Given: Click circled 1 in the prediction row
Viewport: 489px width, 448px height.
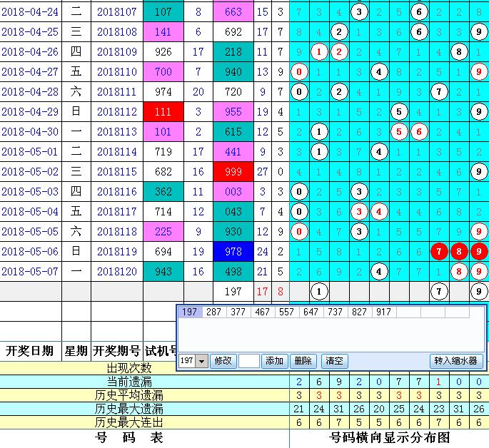Looking at the screenshot, I should pos(319,292).
